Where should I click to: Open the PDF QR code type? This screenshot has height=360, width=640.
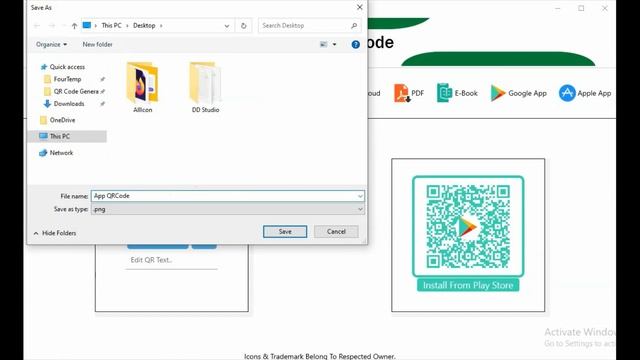pyautogui.click(x=409, y=93)
